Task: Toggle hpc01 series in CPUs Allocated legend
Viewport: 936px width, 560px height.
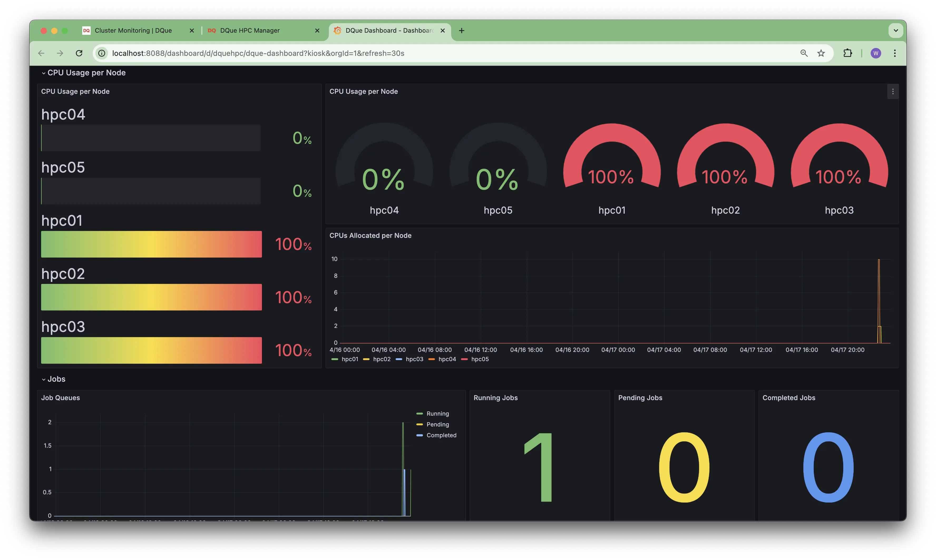Action: (349, 359)
